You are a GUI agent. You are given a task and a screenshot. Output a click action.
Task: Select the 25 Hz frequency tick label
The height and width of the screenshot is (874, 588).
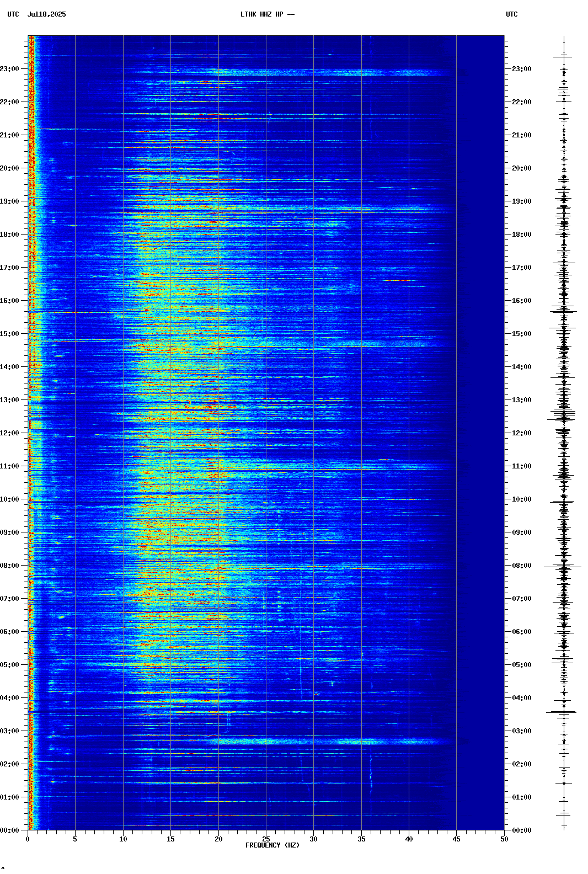(x=266, y=839)
